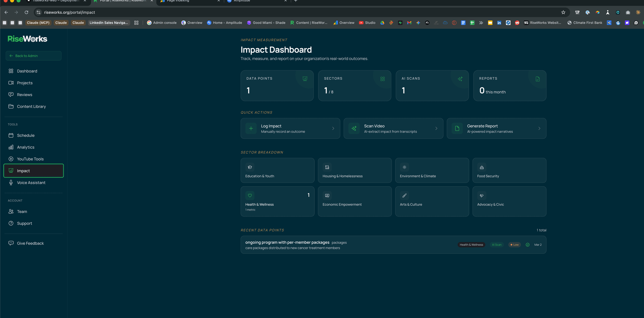Click the Give Feedback chat icon
The width and height of the screenshot is (644, 318).
point(11,243)
